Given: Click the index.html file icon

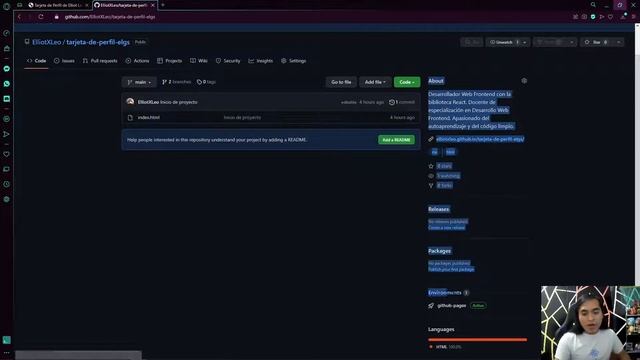Looking at the screenshot, I should tap(130, 118).
